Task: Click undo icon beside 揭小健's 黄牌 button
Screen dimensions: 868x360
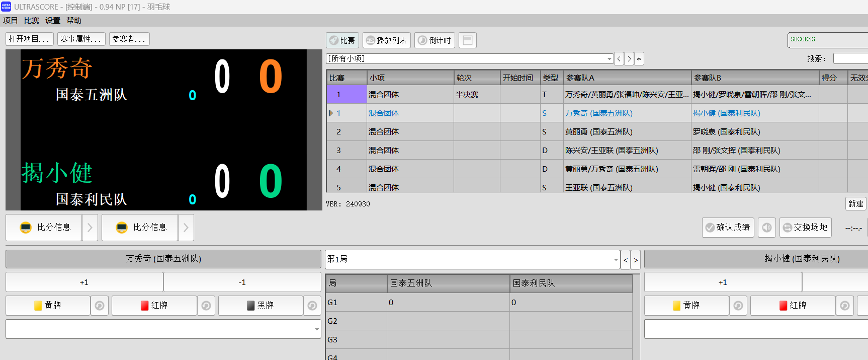Action: (738, 306)
